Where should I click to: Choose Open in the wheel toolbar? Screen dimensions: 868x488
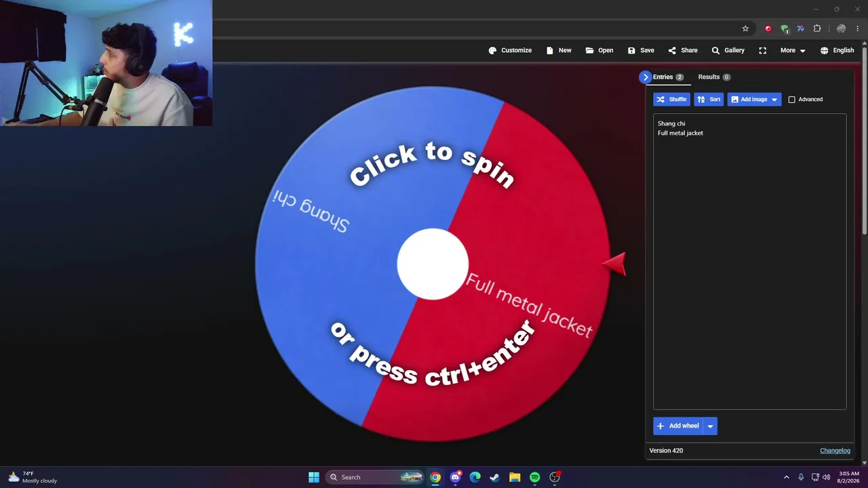[599, 50]
